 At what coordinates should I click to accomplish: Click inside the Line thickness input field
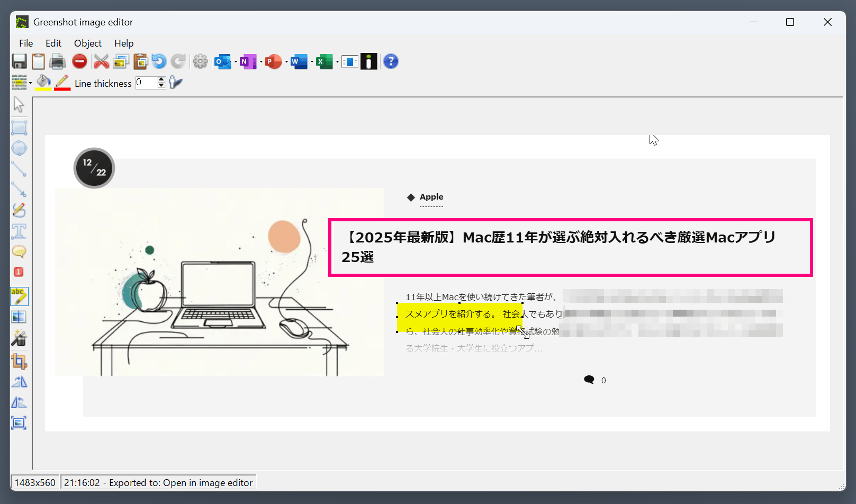[146, 83]
